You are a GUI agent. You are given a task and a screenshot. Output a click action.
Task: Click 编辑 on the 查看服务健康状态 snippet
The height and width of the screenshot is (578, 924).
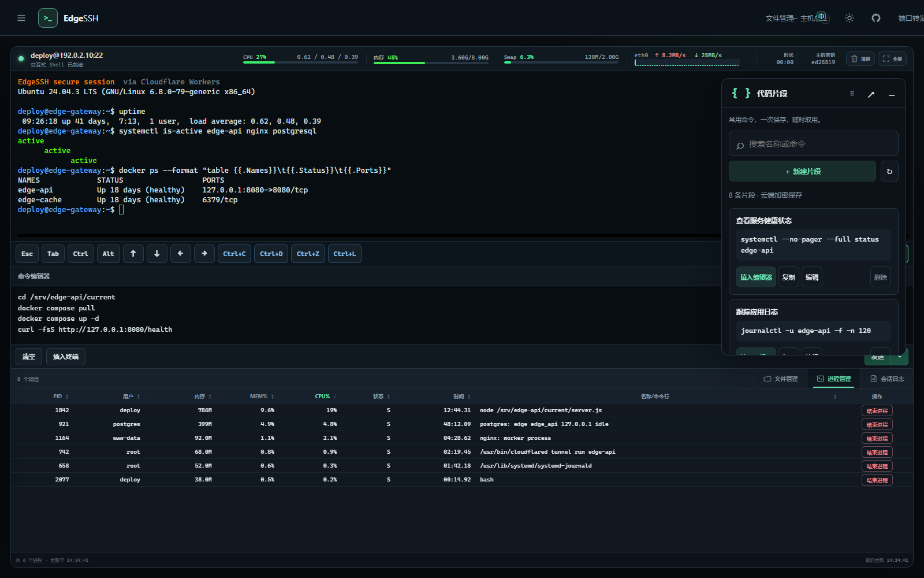tap(812, 277)
